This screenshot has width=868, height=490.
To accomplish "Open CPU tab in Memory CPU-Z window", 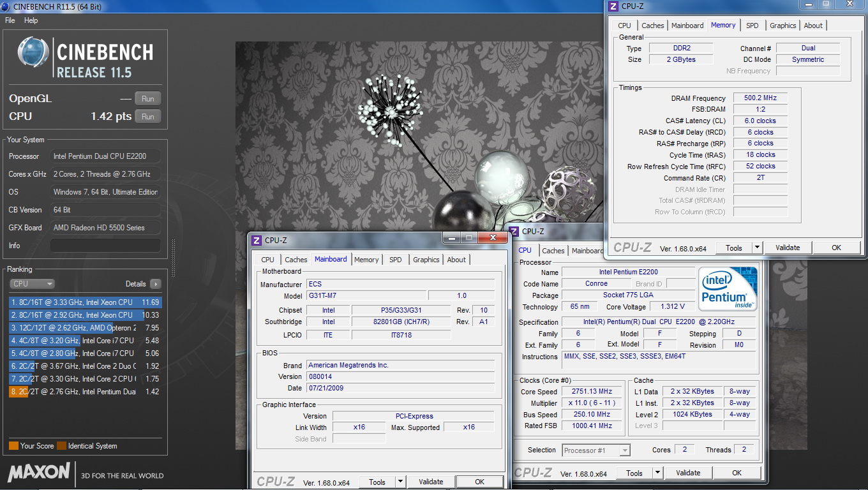I will [624, 26].
